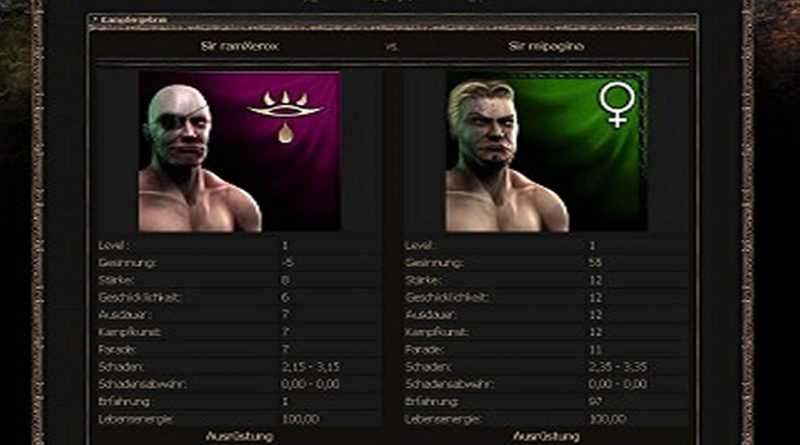Open right knight's name link at top

[546, 46]
